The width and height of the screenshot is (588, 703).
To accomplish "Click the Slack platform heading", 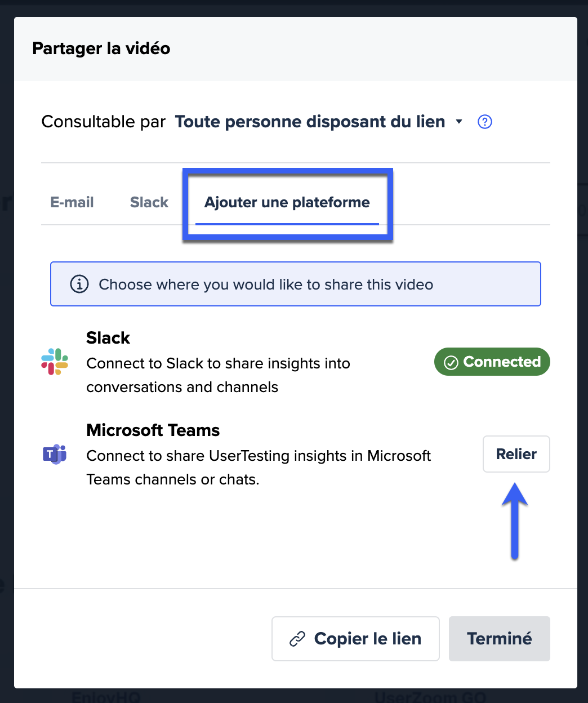I will tap(108, 338).
